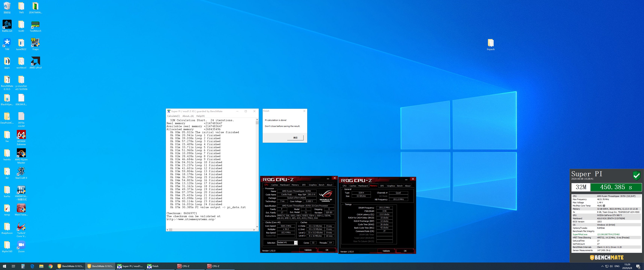Launch the Battle.net desktop shortcut
The image size is (644, 270).
tap(7, 26)
